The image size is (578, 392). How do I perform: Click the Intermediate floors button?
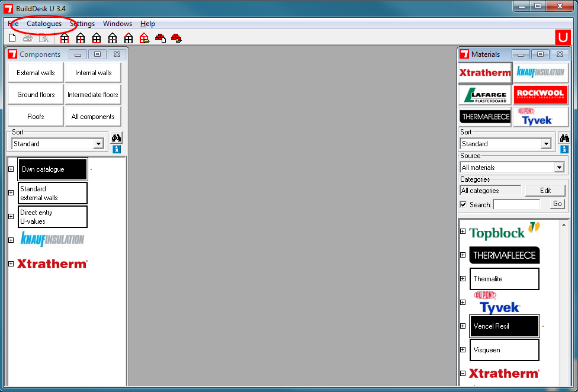(x=93, y=95)
